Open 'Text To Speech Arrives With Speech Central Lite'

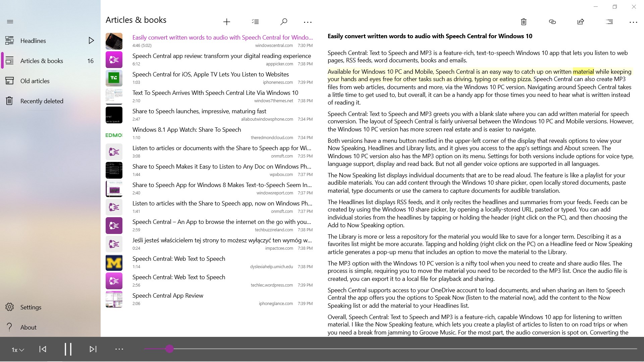click(209, 96)
